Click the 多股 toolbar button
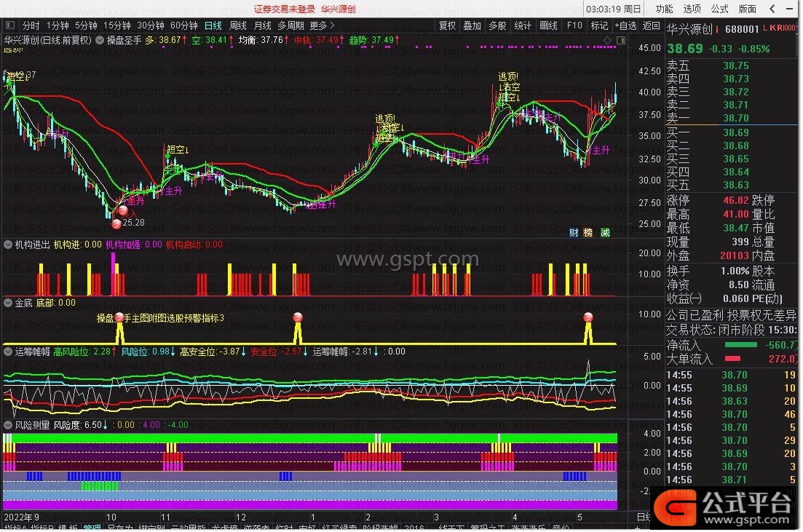Viewport: 803px width, 532px height. [x=497, y=25]
